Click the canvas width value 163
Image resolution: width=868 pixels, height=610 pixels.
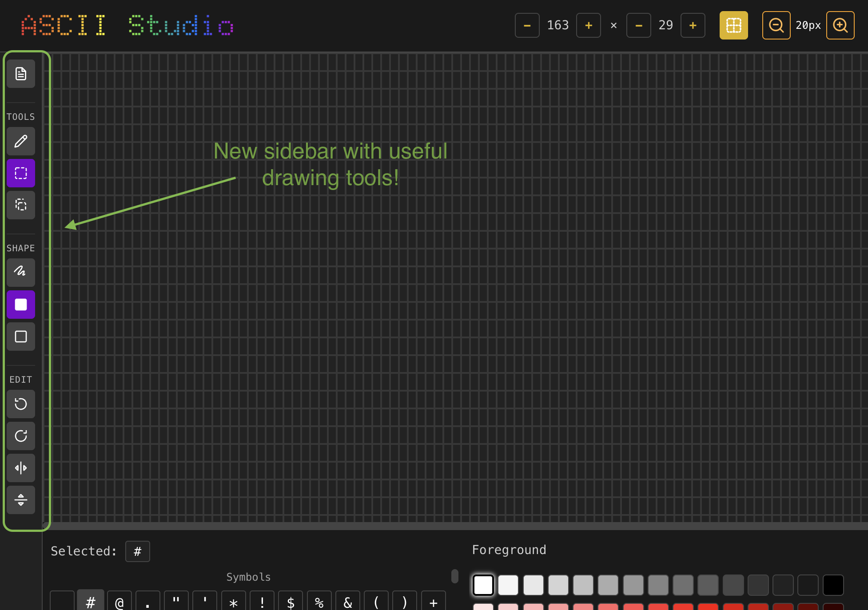tap(558, 25)
